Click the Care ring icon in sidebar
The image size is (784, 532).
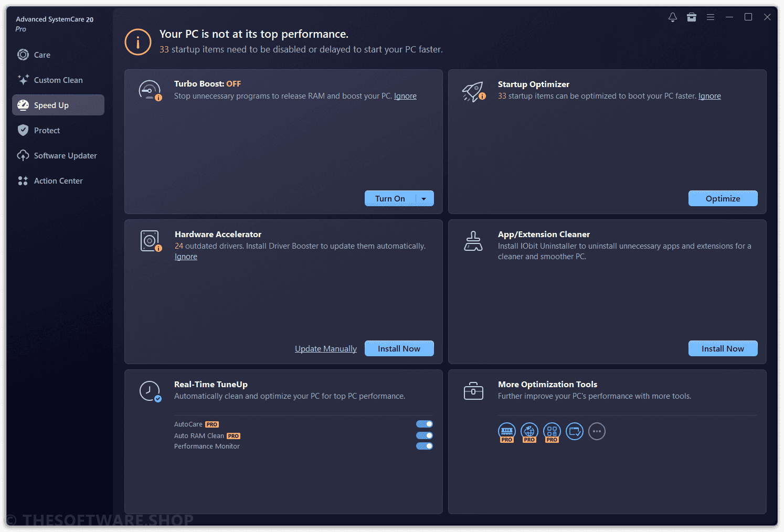[x=23, y=55]
